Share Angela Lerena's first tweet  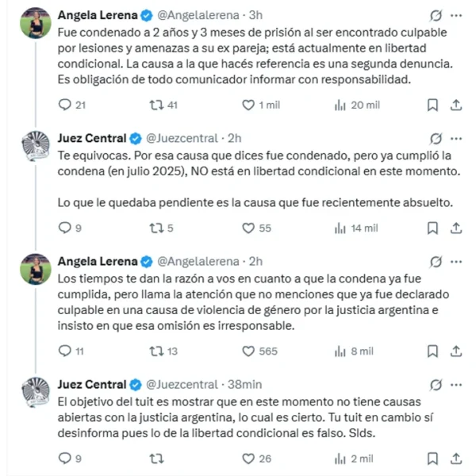pyautogui.click(x=456, y=105)
